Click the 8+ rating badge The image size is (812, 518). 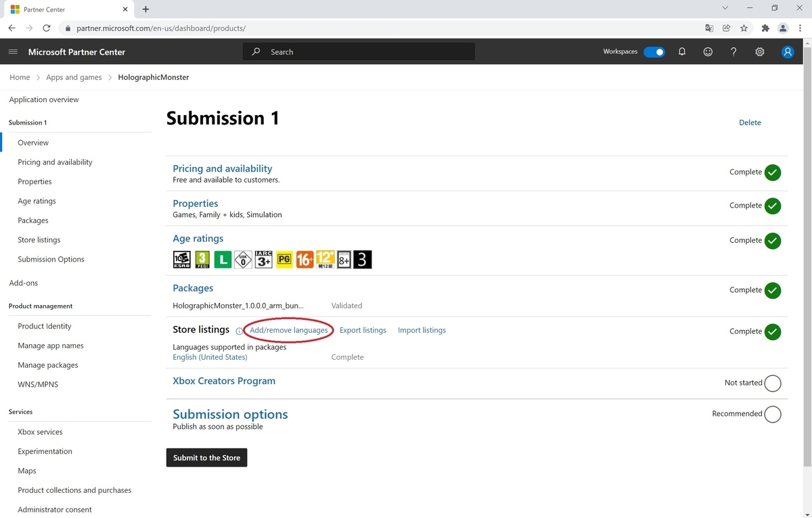click(344, 260)
